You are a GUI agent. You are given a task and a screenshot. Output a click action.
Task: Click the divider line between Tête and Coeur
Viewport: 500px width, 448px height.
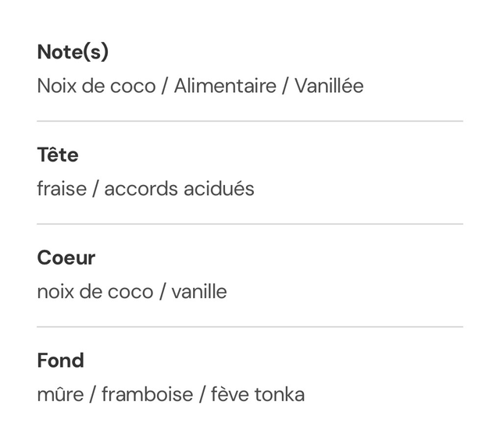[250, 224]
